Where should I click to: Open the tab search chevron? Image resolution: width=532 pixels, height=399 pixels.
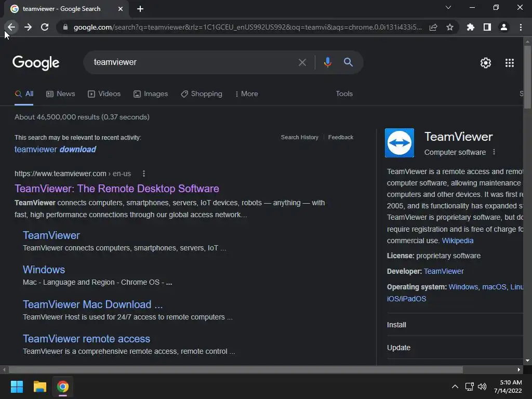(448, 7)
